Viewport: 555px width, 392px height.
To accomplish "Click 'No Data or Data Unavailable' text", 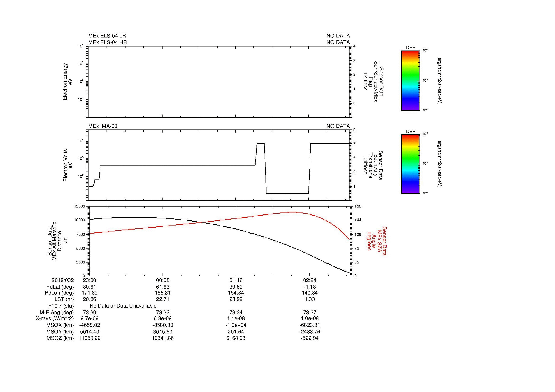I will click(x=123, y=306).
